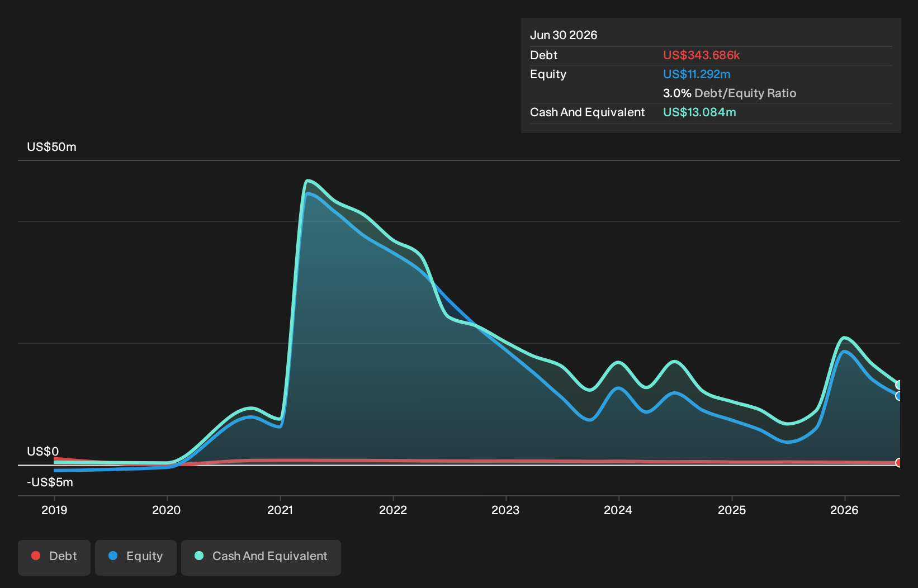Image resolution: width=918 pixels, height=588 pixels.
Task: Click the 3.0% Debt/Equity Ratio text
Action: pyautogui.click(x=730, y=93)
